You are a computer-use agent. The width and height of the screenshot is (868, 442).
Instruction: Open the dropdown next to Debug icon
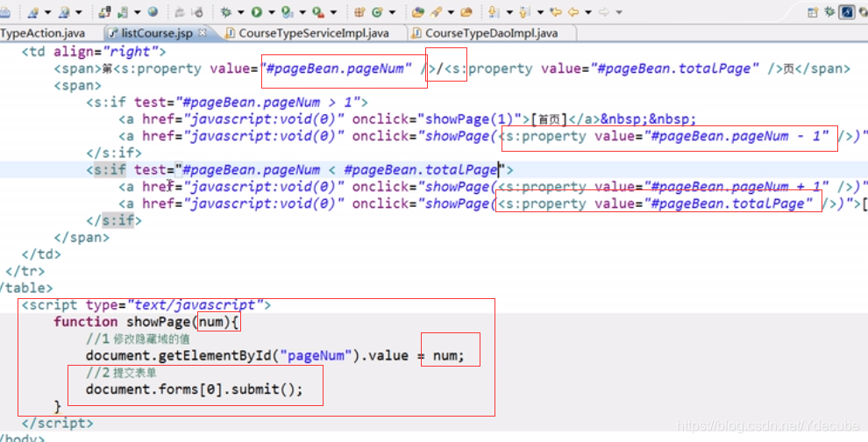coord(241,11)
